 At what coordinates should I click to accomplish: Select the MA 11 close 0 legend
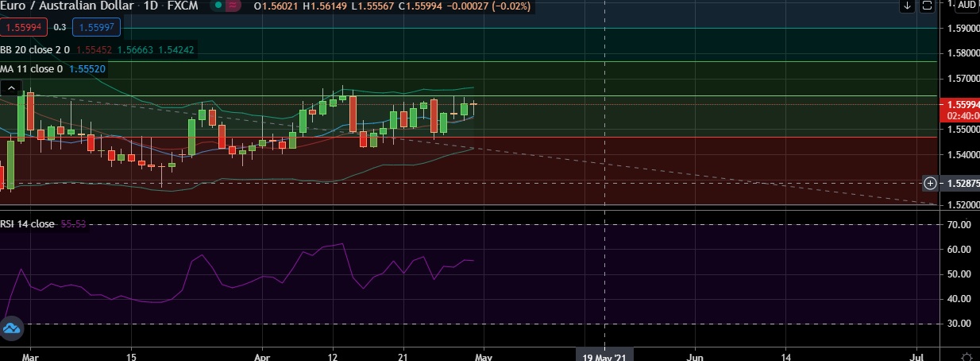click(32, 69)
